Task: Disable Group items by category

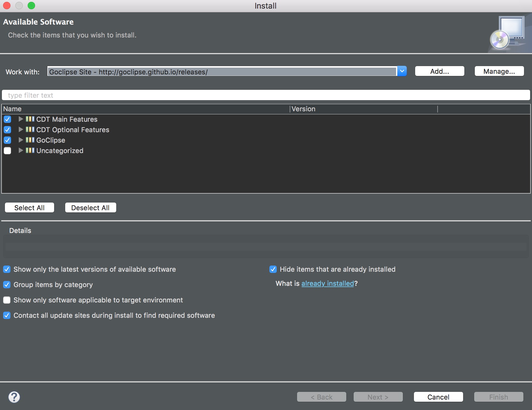Action: point(7,285)
